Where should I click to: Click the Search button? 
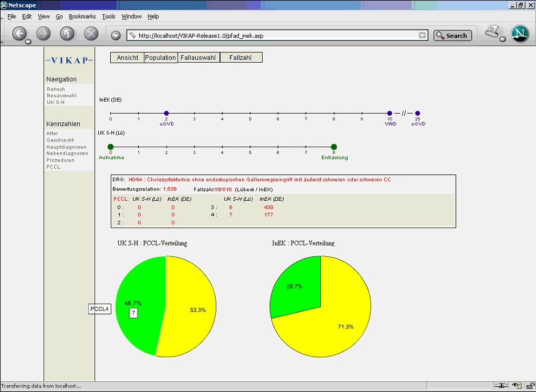pyautogui.click(x=453, y=35)
